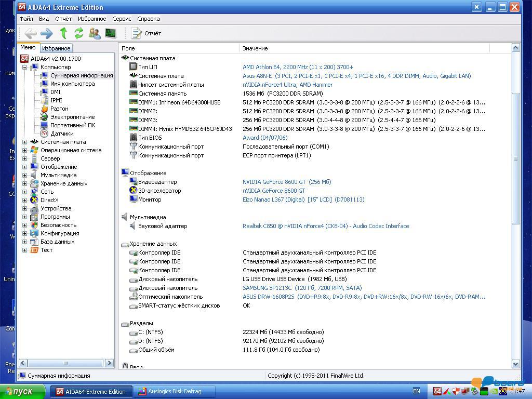This screenshot has height=399, width=532.
Task: Select Разгон overclock item in tree
Action: 59,109
